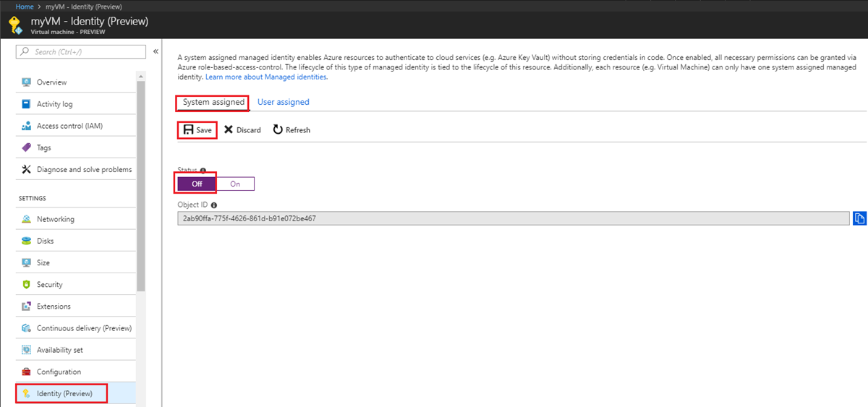Click the Refresh button
The image size is (868, 407).
click(292, 130)
